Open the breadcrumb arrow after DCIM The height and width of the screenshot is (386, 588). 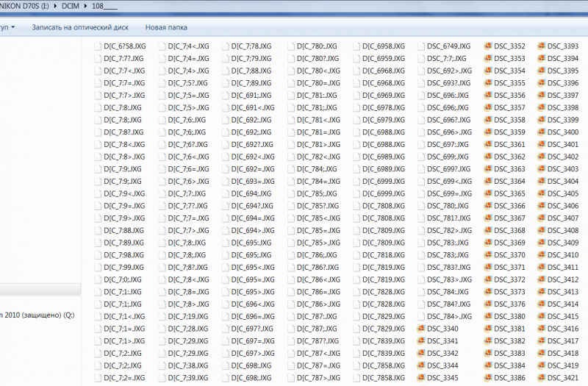coord(86,6)
